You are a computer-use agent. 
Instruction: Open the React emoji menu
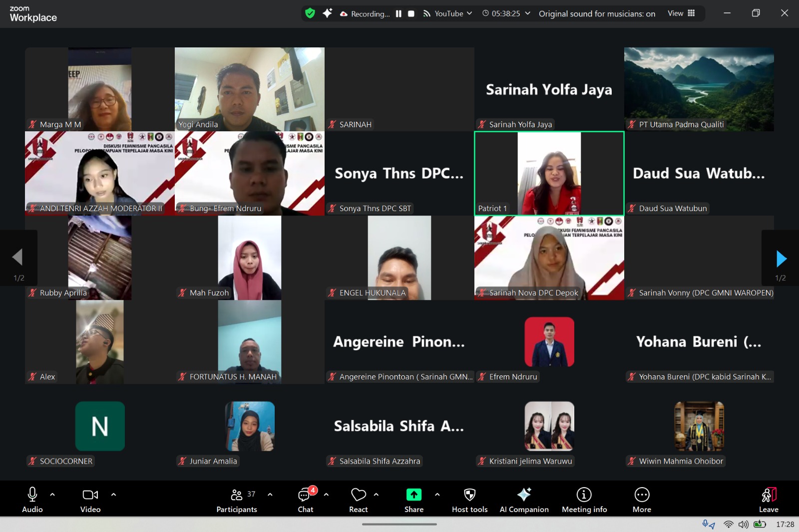[358, 500]
